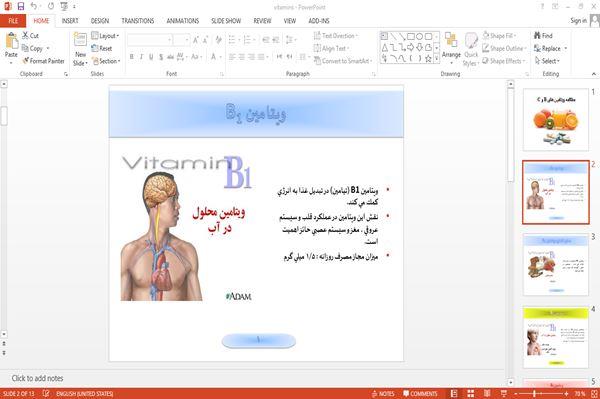Open the Arrange menu
The width and height of the screenshot is (600, 399).
tap(451, 48)
